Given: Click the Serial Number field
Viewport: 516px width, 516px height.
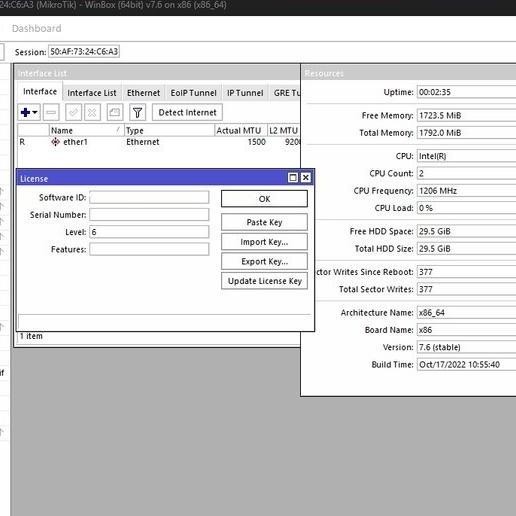Looking at the screenshot, I should [149, 215].
